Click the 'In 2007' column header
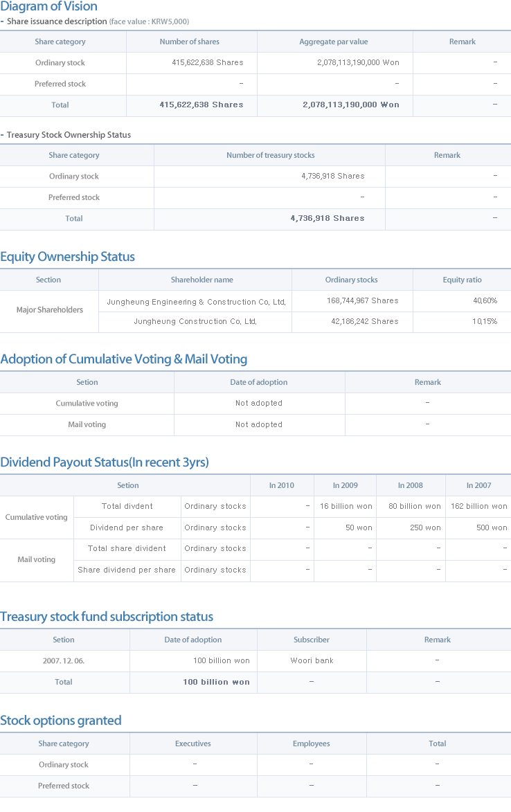This screenshot has height=812, width=511. [x=479, y=485]
